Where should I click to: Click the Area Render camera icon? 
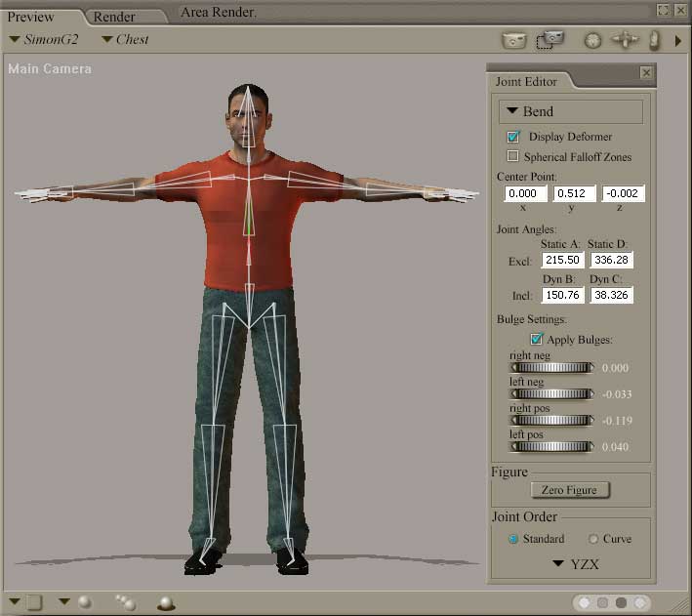click(x=551, y=40)
